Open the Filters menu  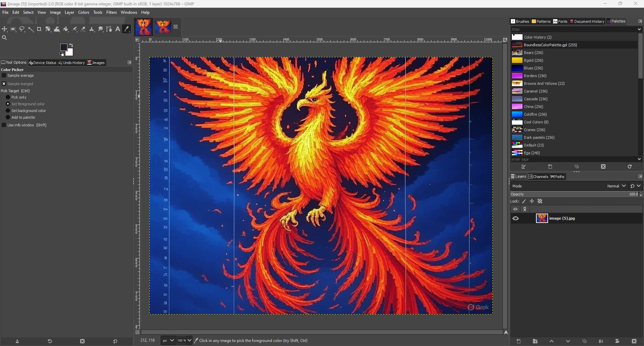111,12
